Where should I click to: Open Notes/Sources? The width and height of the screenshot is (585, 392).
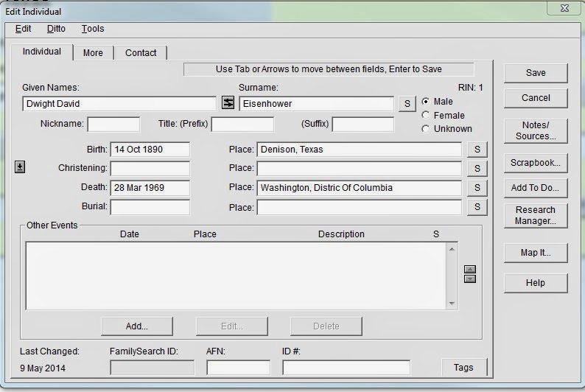536,130
